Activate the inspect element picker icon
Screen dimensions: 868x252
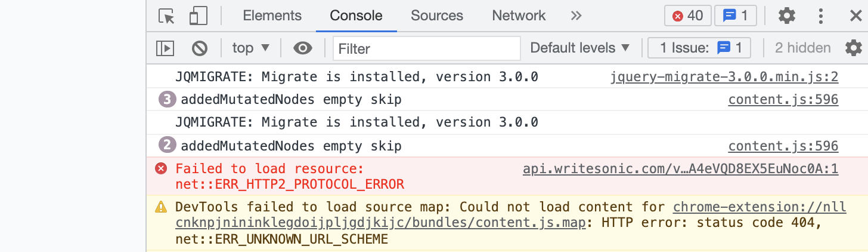pos(166,16)
